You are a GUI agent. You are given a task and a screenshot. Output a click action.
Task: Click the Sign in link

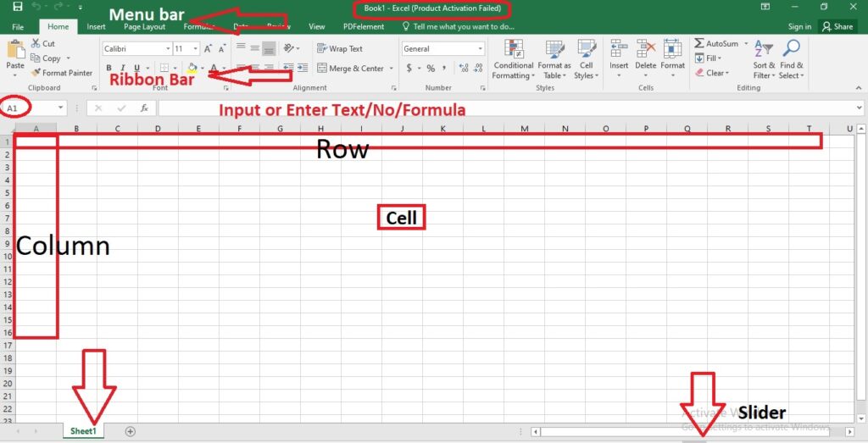799,26
